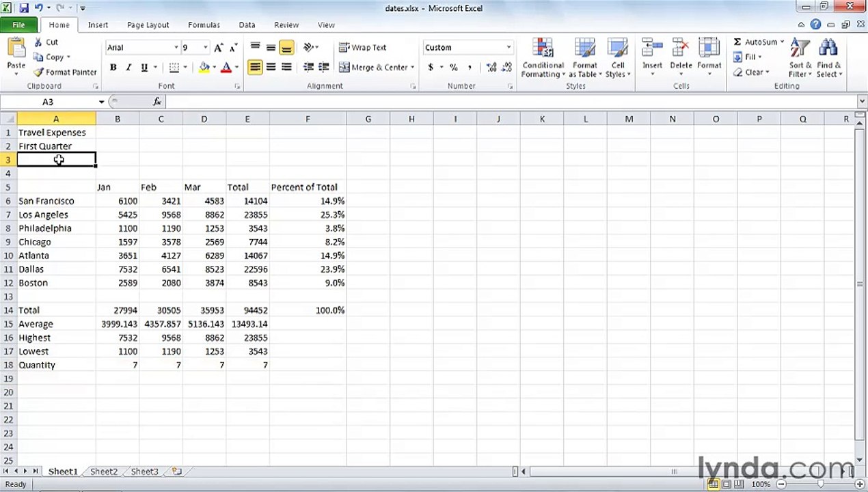868x492 pixels.
Task: Switch to the Insert ribbon tab
Action: pyautogui.click(x=98, y=25)
